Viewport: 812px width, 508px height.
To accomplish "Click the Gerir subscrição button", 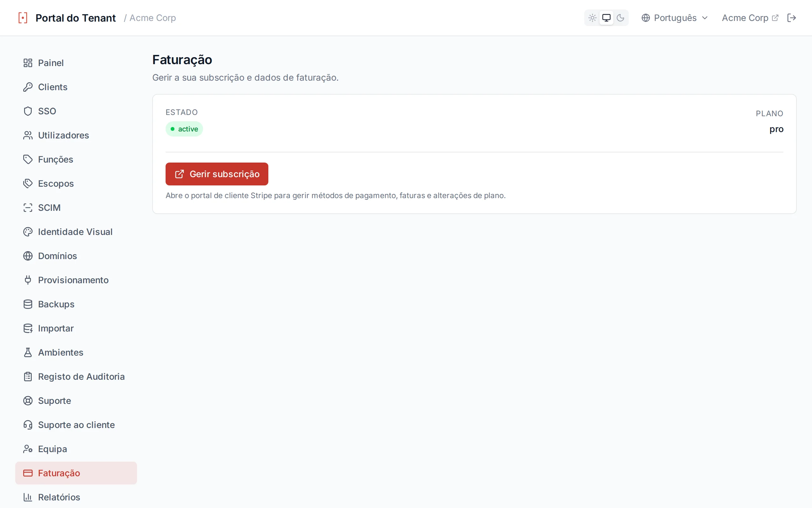I will tap(217, 174).
